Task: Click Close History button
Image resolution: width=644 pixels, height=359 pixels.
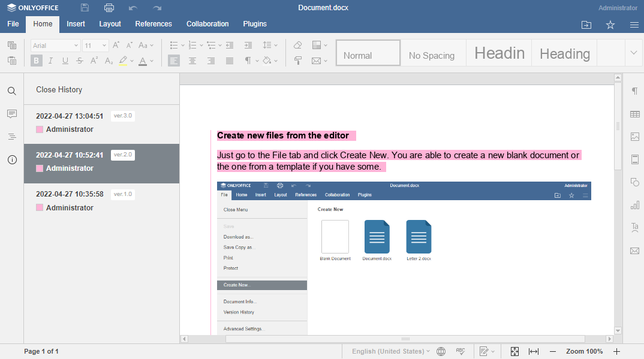Action: (59, 89)
